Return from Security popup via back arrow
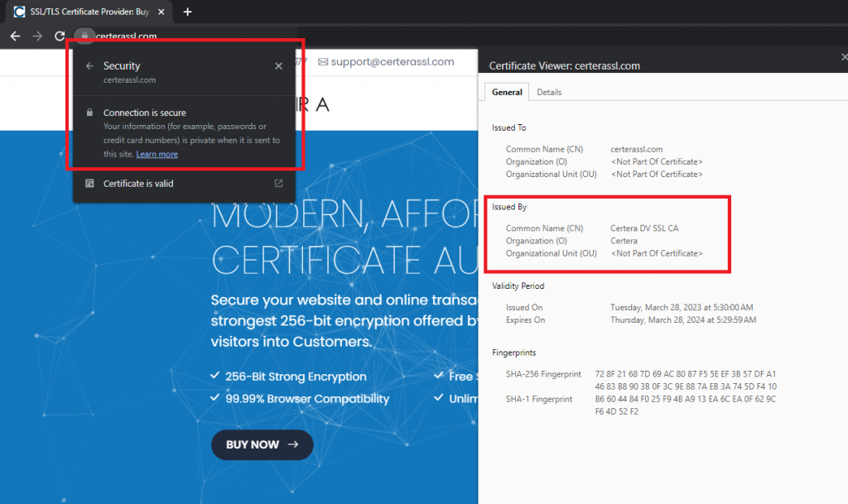The image size is (848, 504). coord(89,66)
